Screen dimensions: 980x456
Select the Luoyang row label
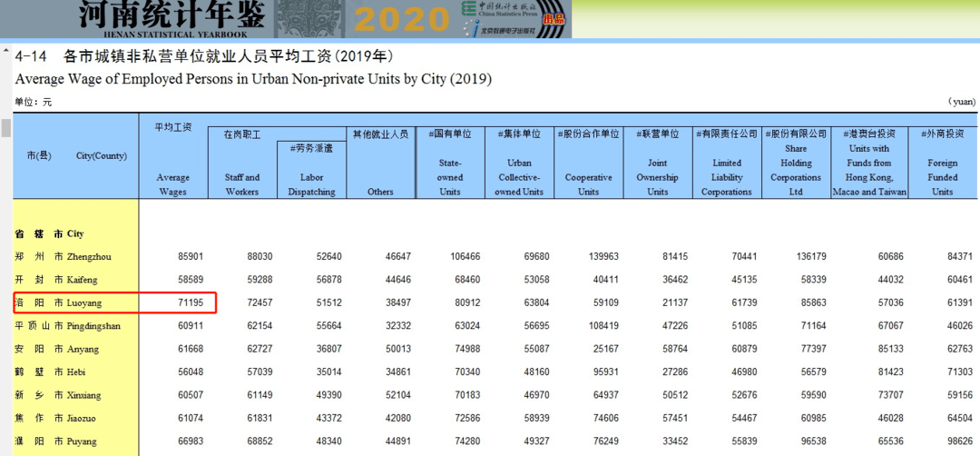point(58,302)
